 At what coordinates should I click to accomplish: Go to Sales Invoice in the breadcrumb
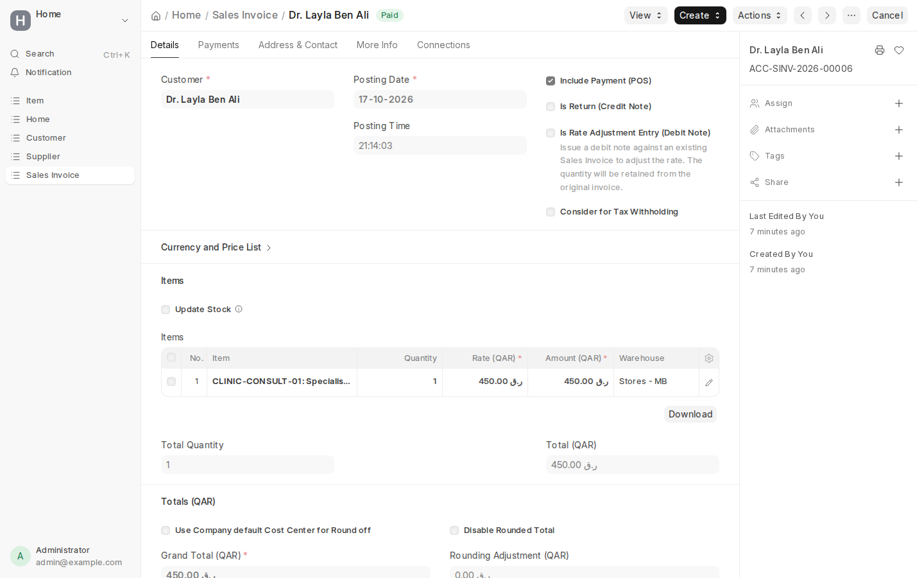pos(245,15)
